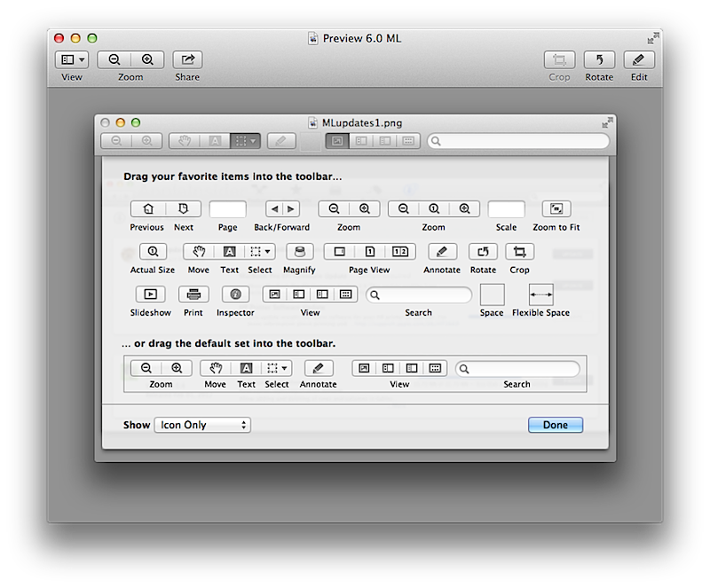
Task: Click the Flexible Space item
Action: pyautogui.click(x=540, y=294)
